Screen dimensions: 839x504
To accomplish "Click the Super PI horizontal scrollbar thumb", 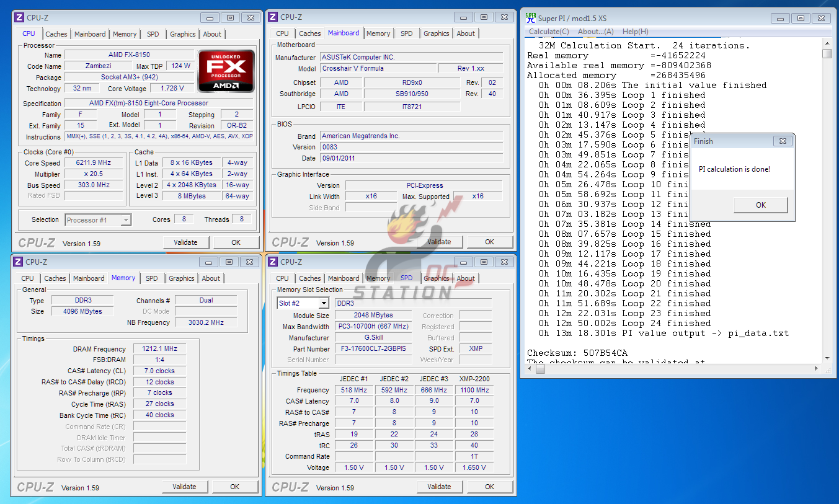I will [x=540, y=369].
